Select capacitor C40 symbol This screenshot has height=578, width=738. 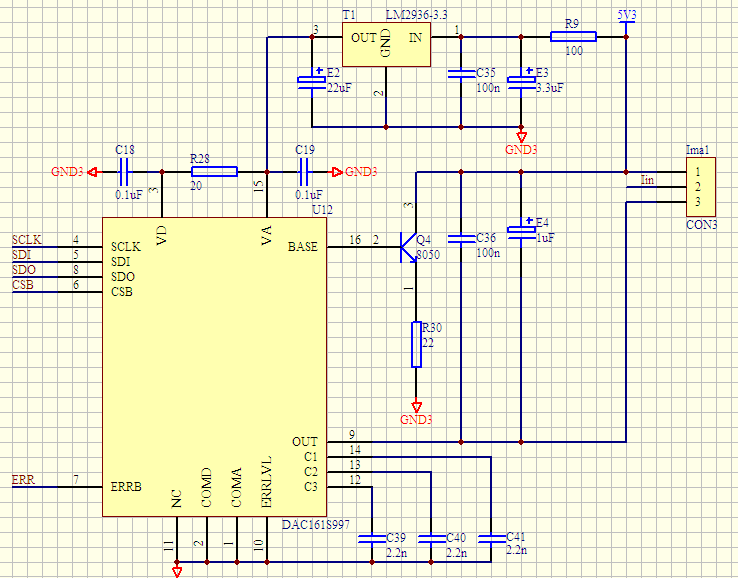pos(431,539)
